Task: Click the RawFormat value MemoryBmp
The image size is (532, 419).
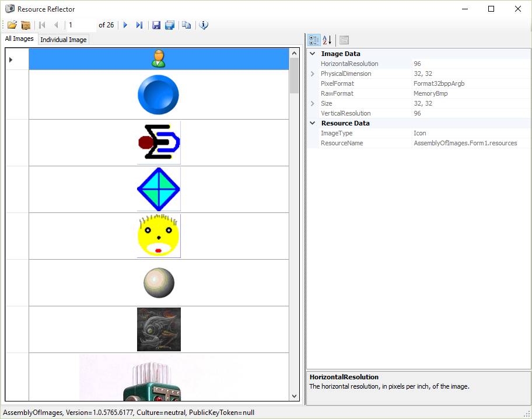Action: click(x=430, y=93)
